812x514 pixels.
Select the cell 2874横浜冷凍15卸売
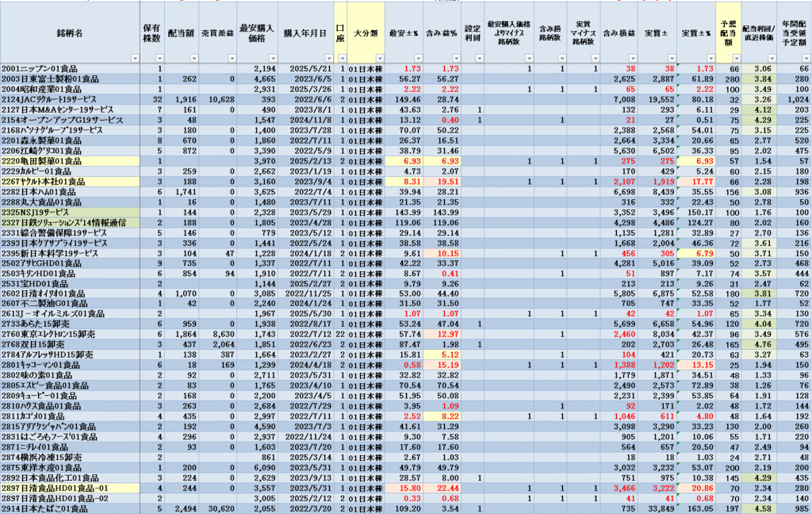pyautogui.click(x=70, y=458)
